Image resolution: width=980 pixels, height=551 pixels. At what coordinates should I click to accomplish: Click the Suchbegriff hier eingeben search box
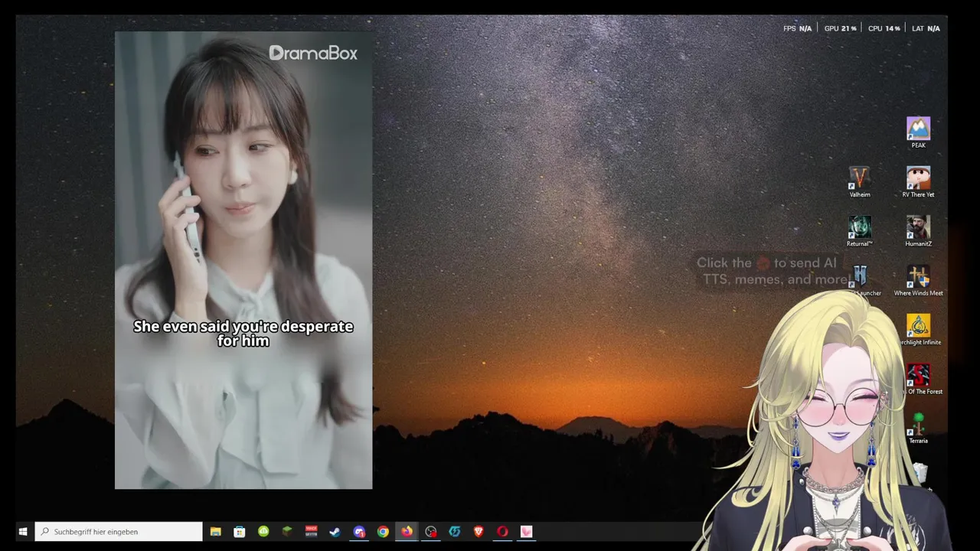point(119,532)
